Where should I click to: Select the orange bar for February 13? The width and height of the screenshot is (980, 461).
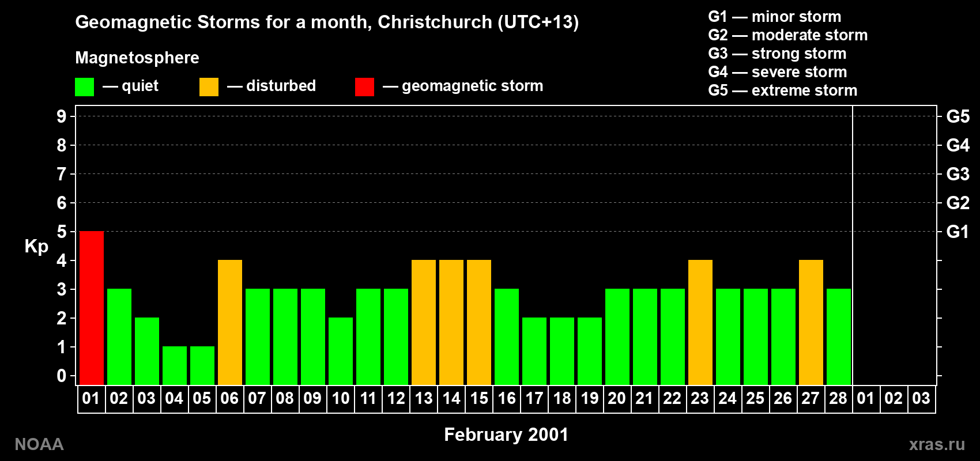pos(424,323)
